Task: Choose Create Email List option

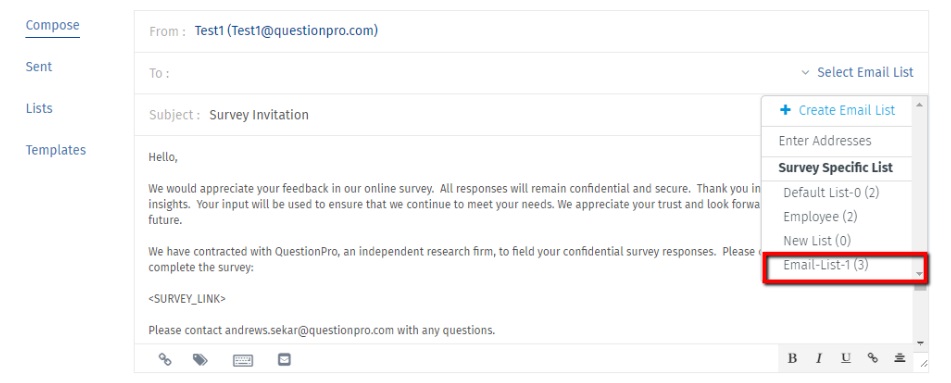Action: click(x=837, y=110)
